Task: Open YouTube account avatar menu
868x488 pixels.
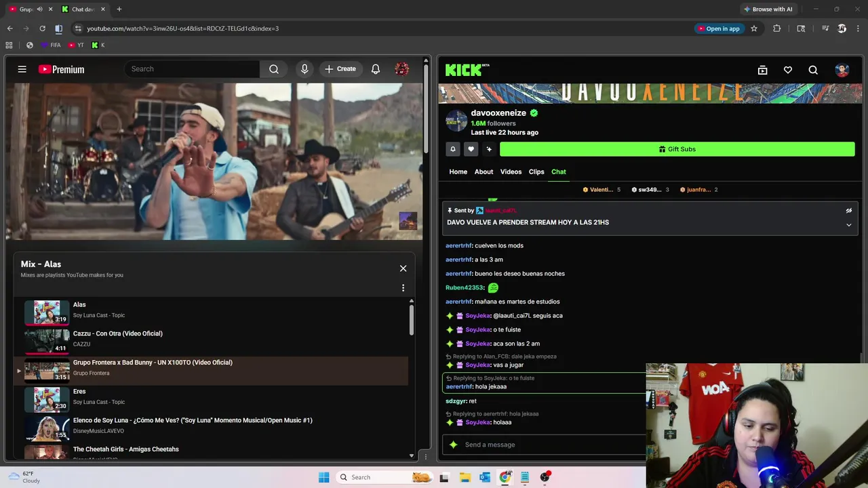Action: coord(402,69)
